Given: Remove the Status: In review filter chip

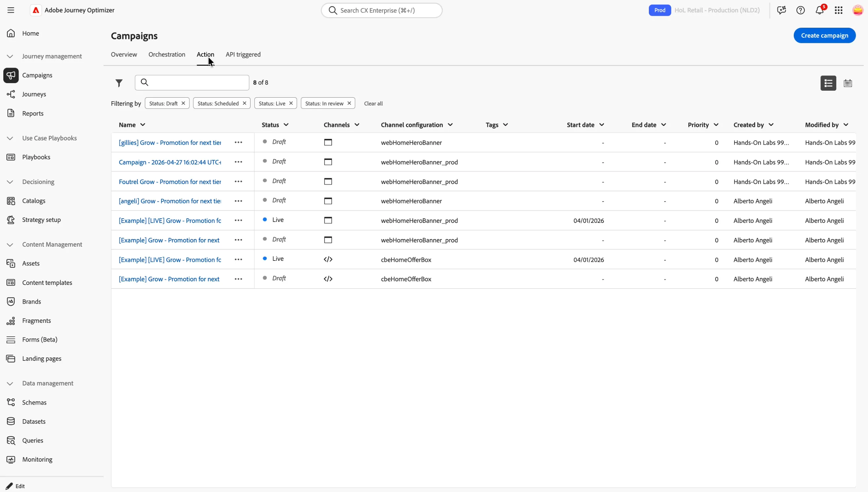Looking at the screenshot, I should pos(349,103).
